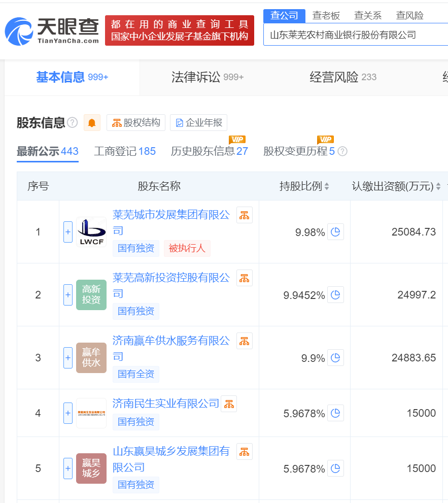Click the 高新投资 green logo
Screen dimensions: 448x503
pyautogui.click(x=91, y=295)
